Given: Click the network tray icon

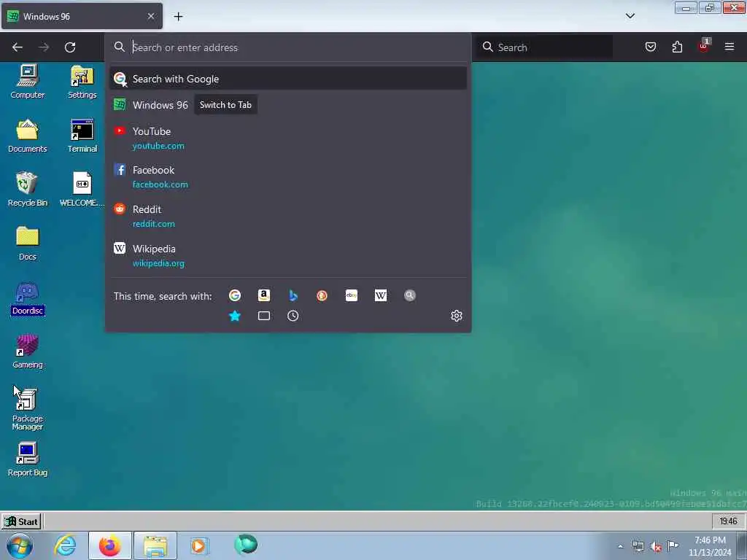Looking at the screenshot, I should click(x=638, y=547).
